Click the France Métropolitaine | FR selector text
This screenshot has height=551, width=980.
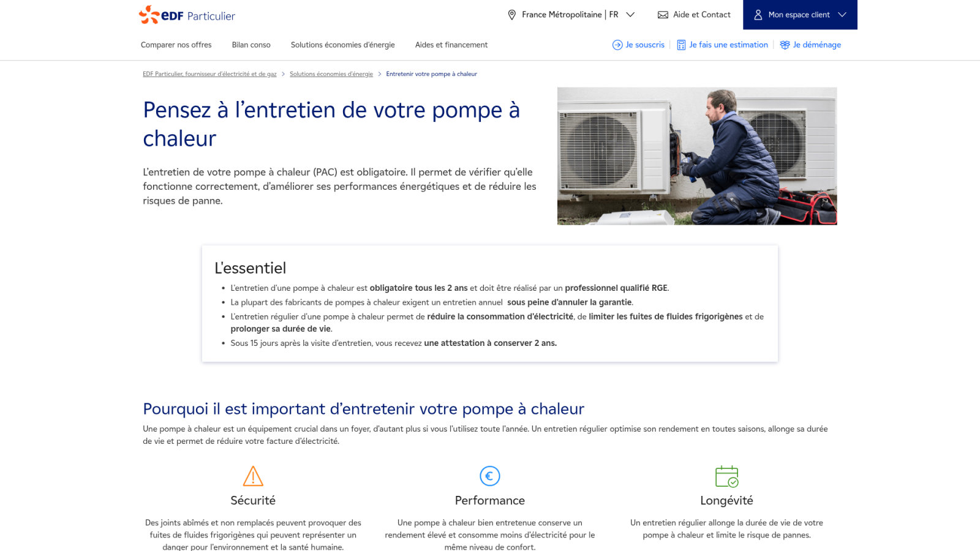[570, 15]
